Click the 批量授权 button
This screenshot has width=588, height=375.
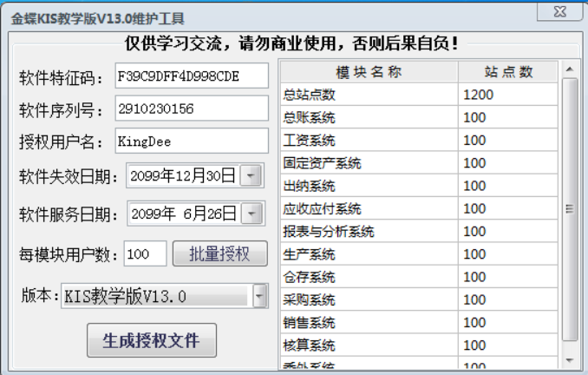(x=220, y=253)
